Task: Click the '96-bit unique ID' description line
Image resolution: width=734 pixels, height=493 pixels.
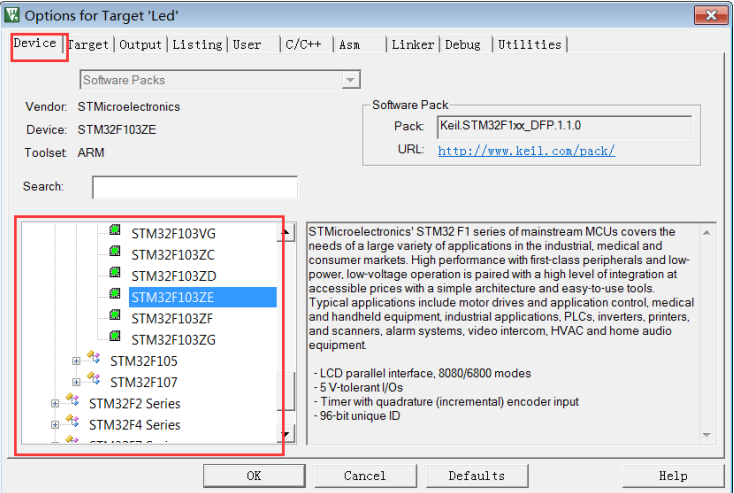Action: click(x=357, y=416)
